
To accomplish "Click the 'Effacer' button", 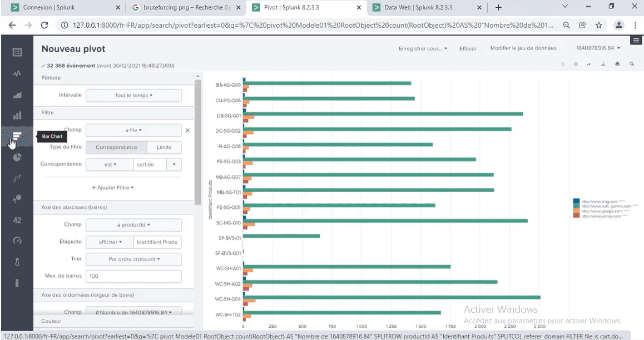I will [468, 48].
